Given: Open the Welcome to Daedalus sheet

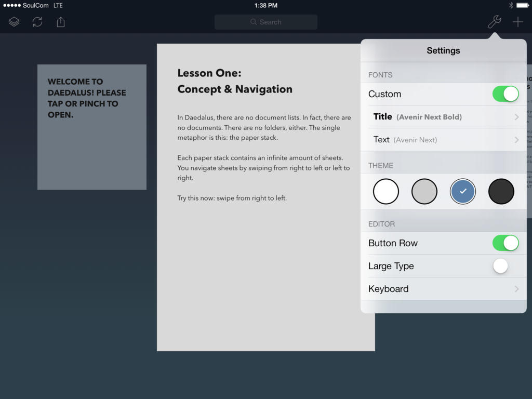Looking at the screenshot, I should click(x=92, y=127).
